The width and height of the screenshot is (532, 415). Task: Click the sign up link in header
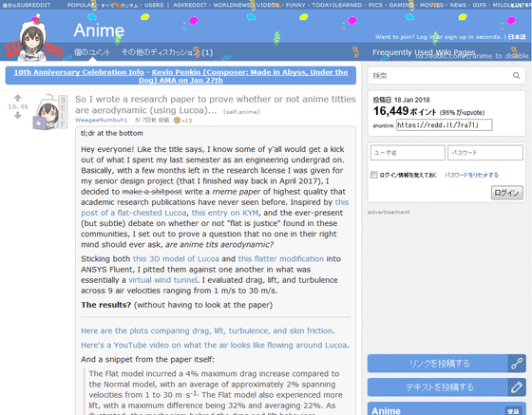(x=453, y=37)
